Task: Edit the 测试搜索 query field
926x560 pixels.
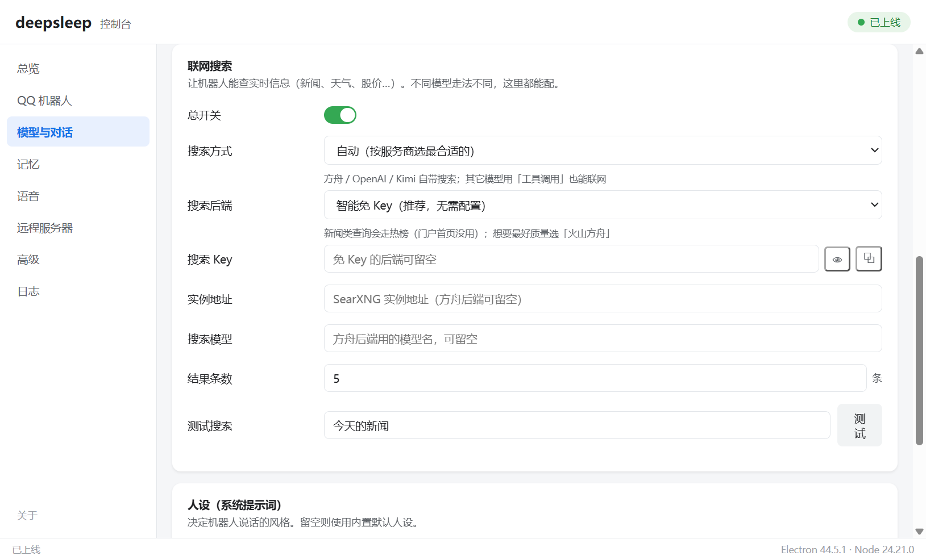Action: pyautogui.click(x=577, y=425)
